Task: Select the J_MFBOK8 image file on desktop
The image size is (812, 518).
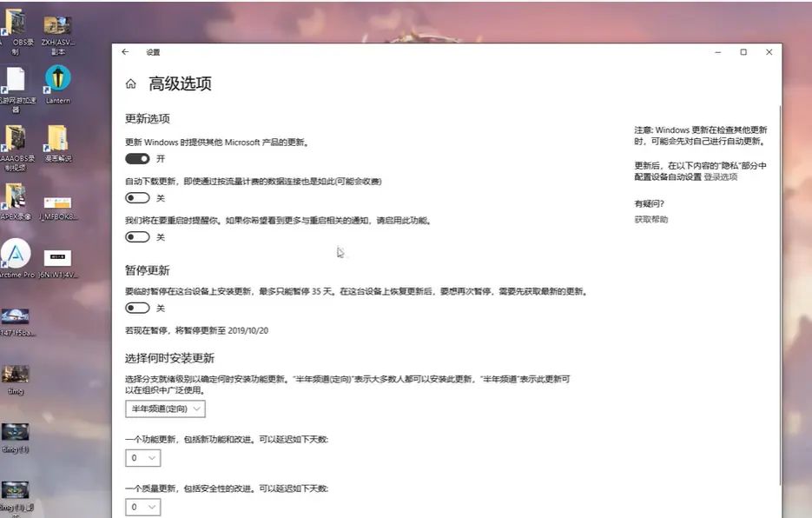Action: pyautogui.click(x=57, y=208)
